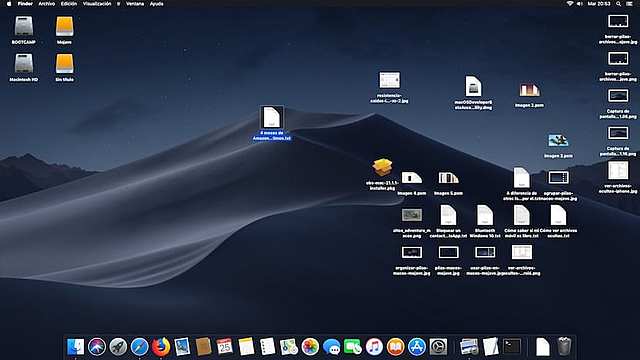Launch Siri from the Dock
Viewport: 640px width, 360px height.
pos(97,347)
